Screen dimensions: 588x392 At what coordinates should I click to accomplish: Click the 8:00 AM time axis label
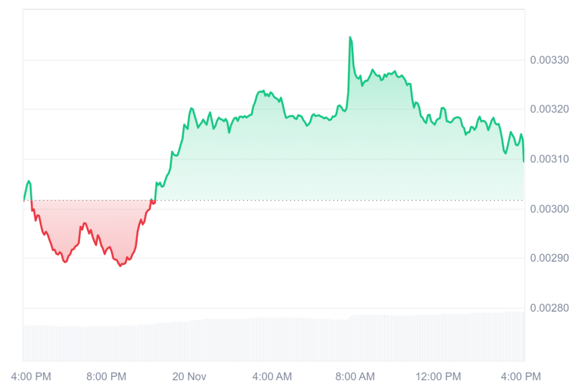(x=355, y=377)
